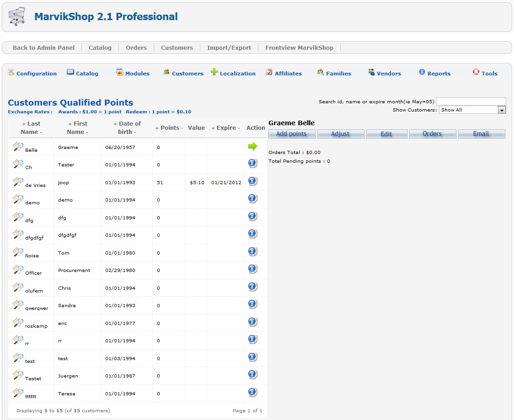The width and height of the screenshot is (514, 420).
Task: Click the magnifier icon beside qwerqwer
Action: (18, 305)
